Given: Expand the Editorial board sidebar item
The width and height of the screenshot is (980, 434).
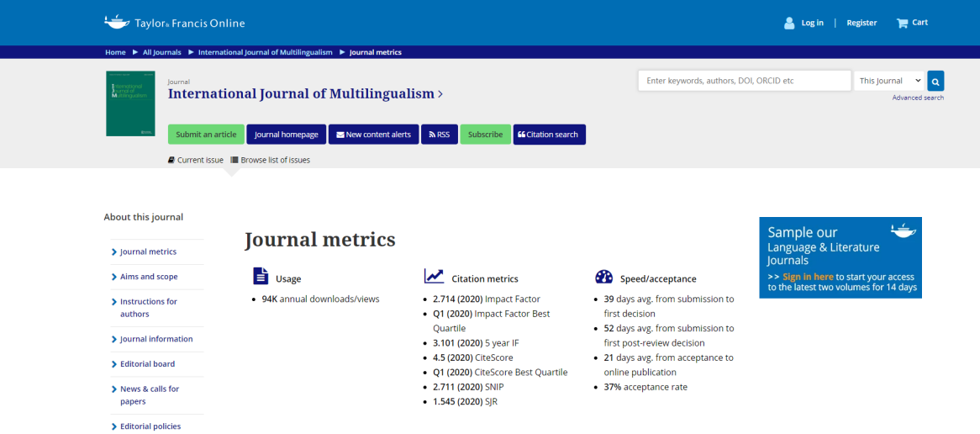Looking at the screenshot, I should click(147, 364).
